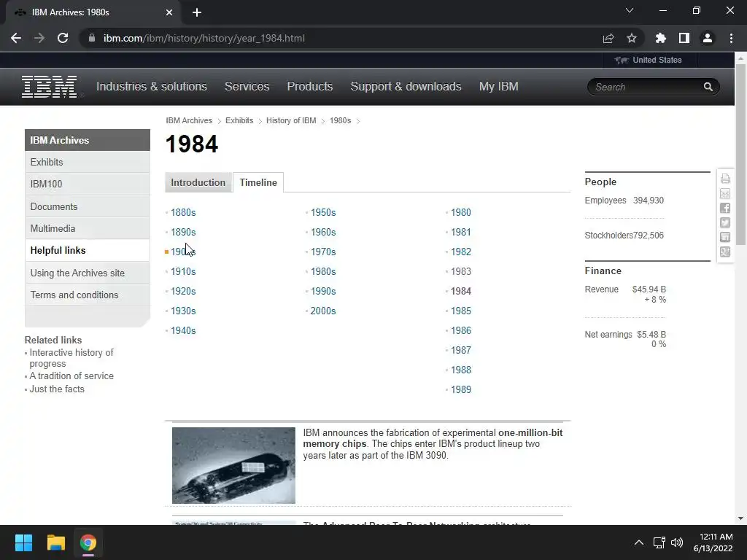Switch to the Timeline tab
The height and width of the screenshot is (560, 747).
[258, 182]
